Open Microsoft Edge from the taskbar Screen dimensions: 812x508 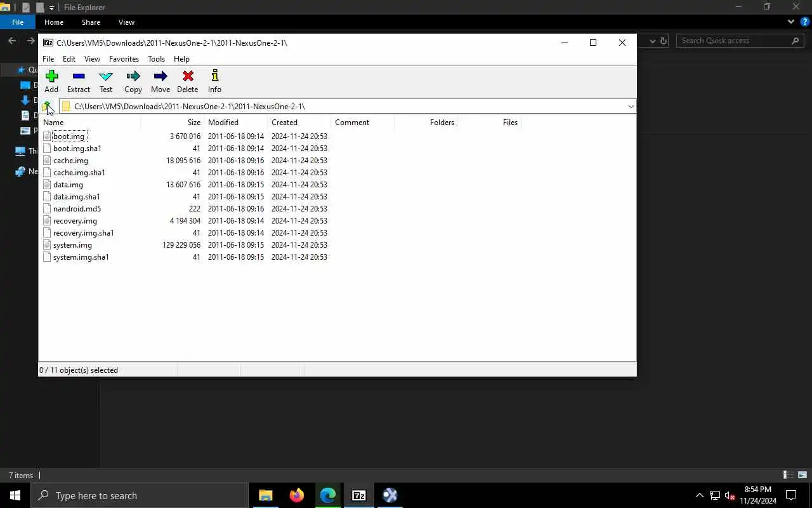tap(328, 495)
